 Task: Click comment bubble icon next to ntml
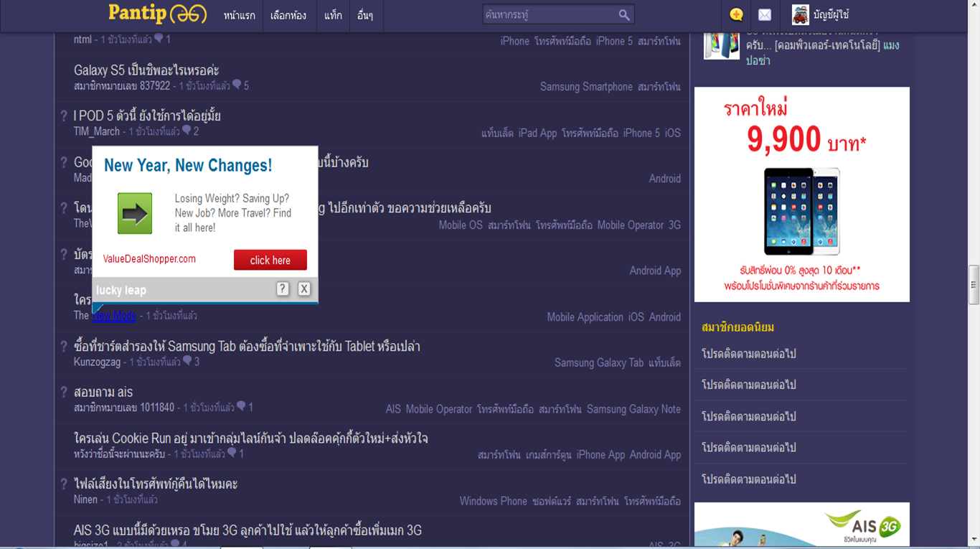coord(159,39)
